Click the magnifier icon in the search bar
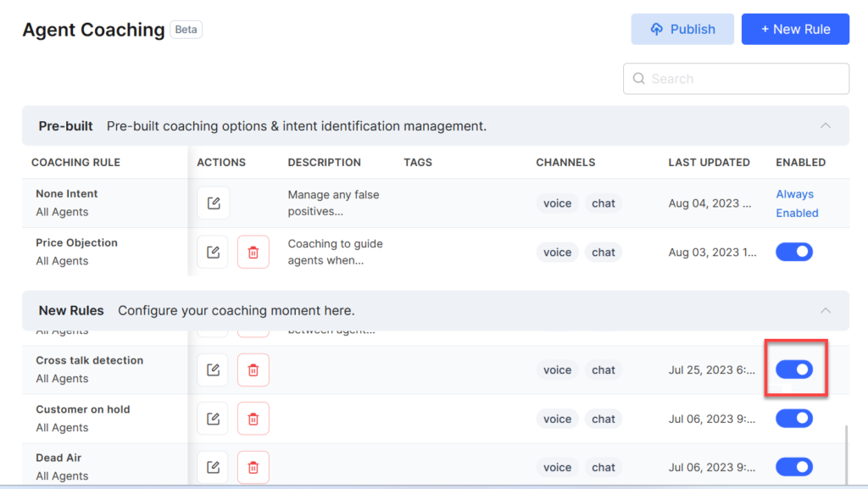The width and height of the screenshot is (868, 489). click(x=638, y=78)
